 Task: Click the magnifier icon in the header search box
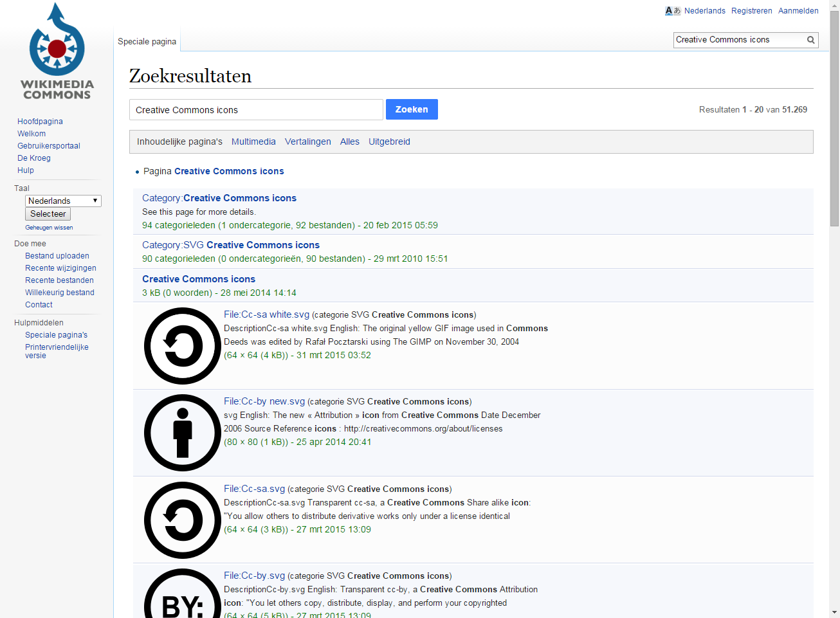point(811,40)
